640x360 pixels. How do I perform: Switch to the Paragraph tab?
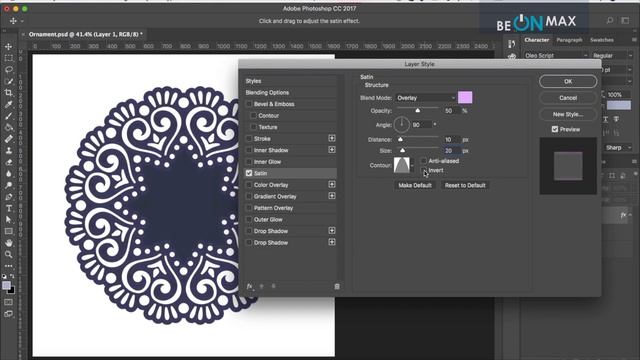point(569,40)
